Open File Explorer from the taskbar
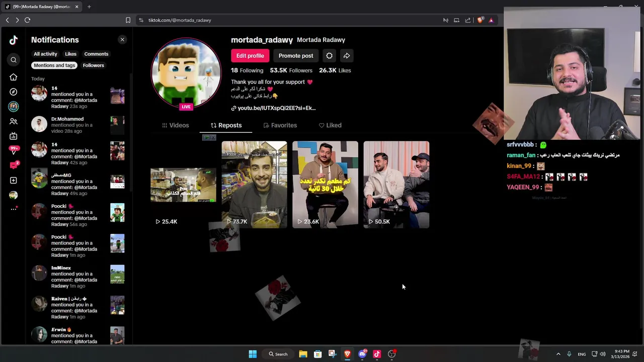 tap(303, 354)
